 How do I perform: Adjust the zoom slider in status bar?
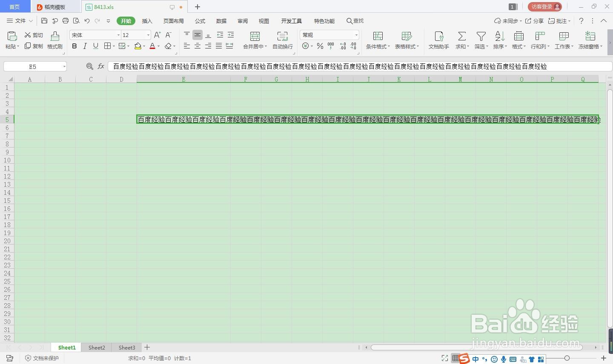(568, 358)
